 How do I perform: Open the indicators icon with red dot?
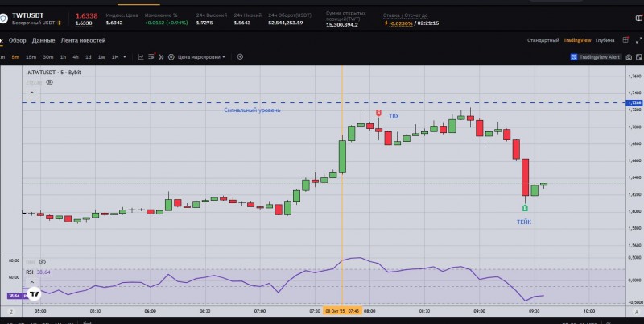pos(151,56)
